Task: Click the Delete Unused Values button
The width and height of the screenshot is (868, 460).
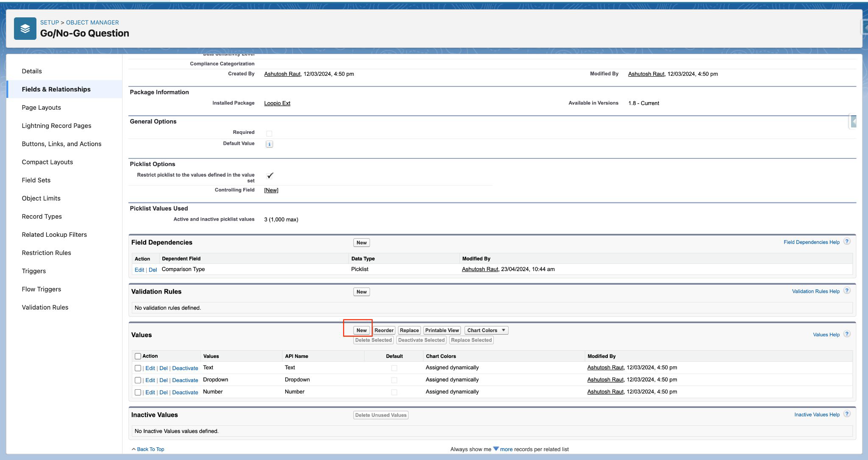Action: point(381,415)
